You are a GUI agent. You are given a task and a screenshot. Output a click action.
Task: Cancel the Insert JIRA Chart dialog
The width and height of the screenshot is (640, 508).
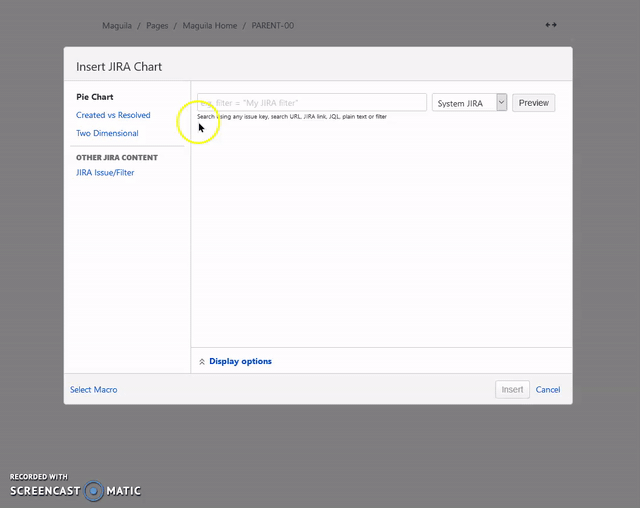pyautogui.click(x=548, y=390)
